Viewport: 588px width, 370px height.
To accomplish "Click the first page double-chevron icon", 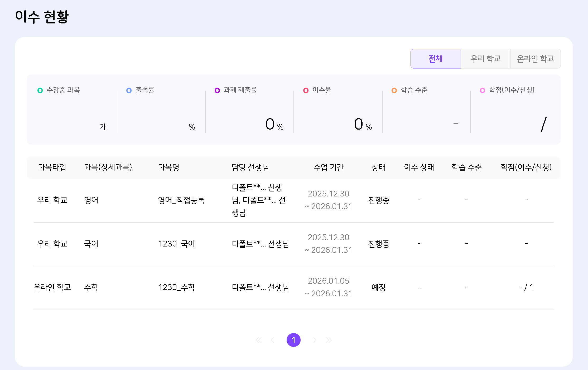I will pyautogui.click(x=259, y=340).
